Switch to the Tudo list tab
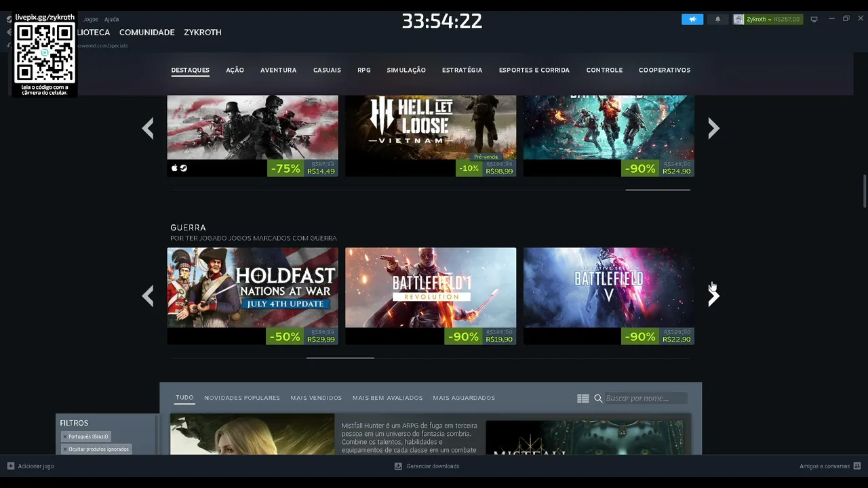 [184, 398]
